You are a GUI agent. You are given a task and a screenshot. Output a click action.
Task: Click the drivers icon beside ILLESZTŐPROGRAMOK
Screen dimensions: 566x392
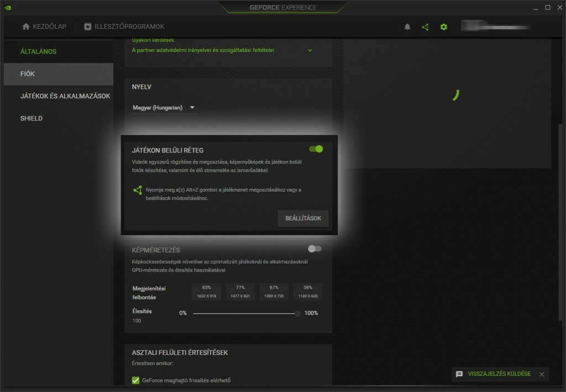click(88, 27)
